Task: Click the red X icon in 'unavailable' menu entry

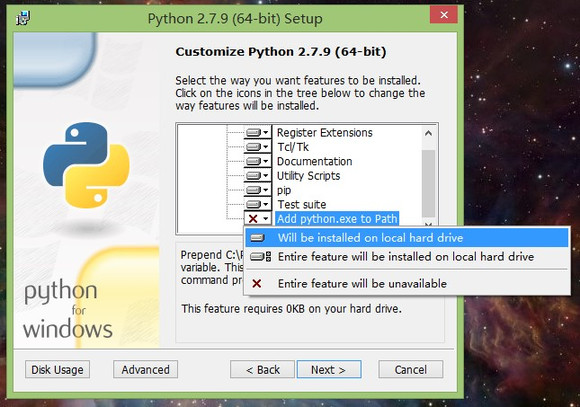Action: tap(256, 284)
